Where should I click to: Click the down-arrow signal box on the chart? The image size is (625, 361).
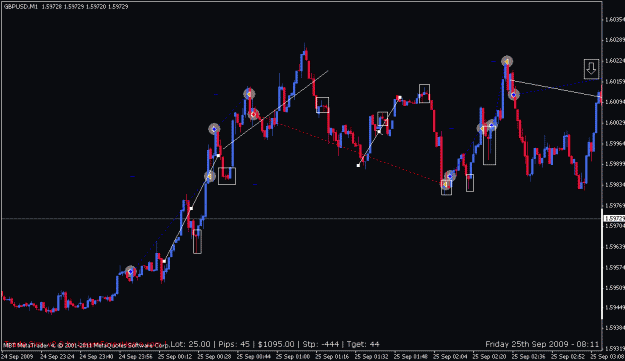[591, 69]
